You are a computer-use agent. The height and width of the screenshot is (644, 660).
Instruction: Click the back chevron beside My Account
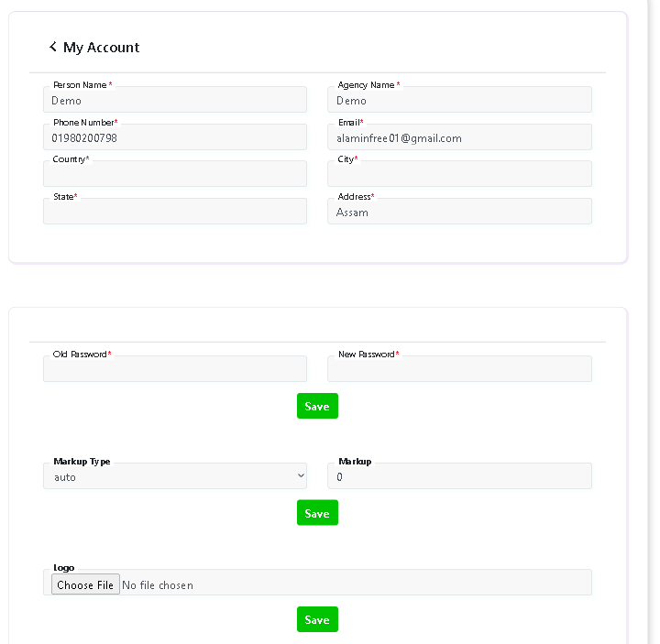click(53, 47)
